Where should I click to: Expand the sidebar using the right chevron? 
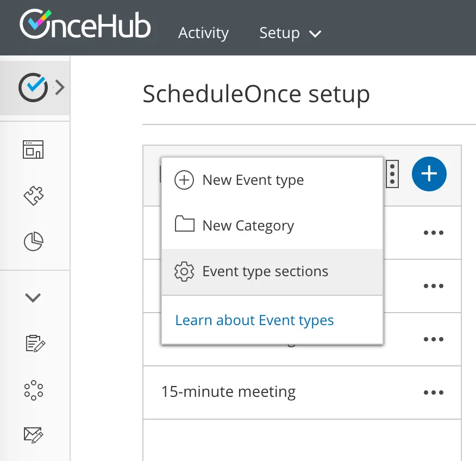(60, 88)
